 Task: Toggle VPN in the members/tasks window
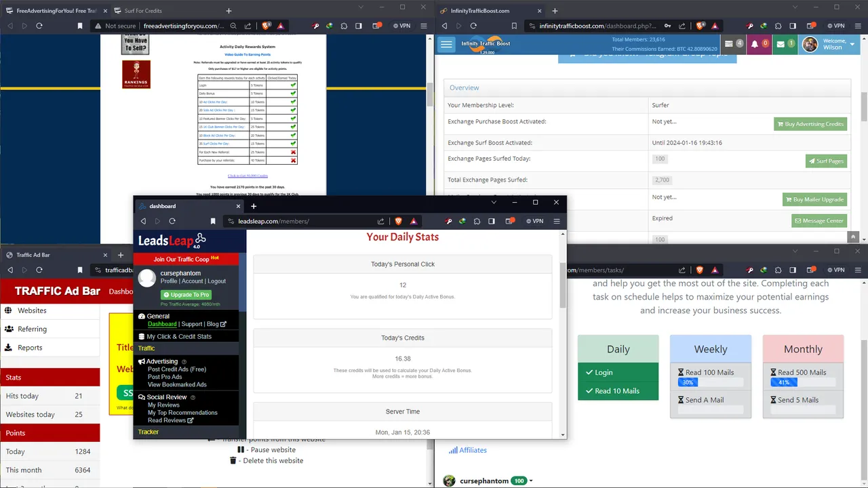click(x=835, y=270)
